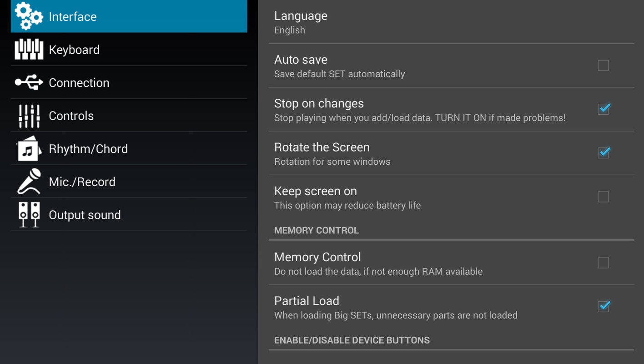Uncheck the Partial Load checkbox
This screenshot has width=644, height=364.
click(603, 307)
